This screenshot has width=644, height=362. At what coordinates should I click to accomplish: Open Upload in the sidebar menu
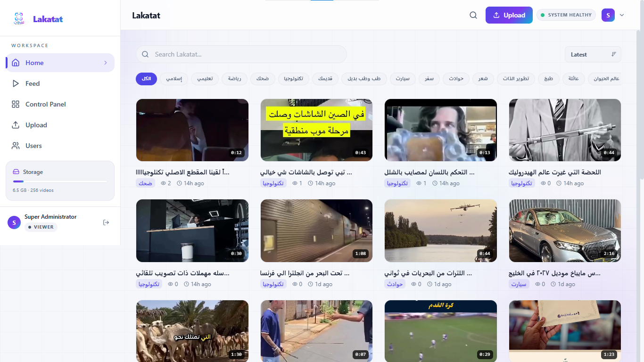tap(60, 125)
